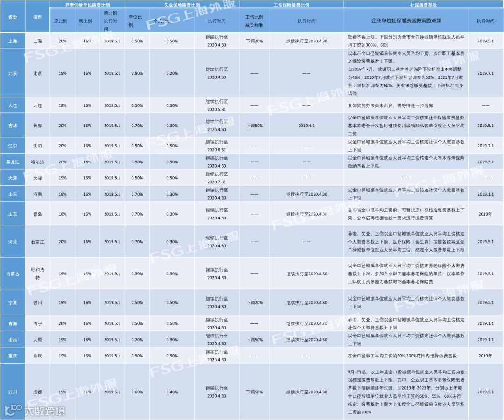Click the 2019年 date in 重庆 row
Screen dimensions: 504x420
pyautogui.click(x=485, y=356)
